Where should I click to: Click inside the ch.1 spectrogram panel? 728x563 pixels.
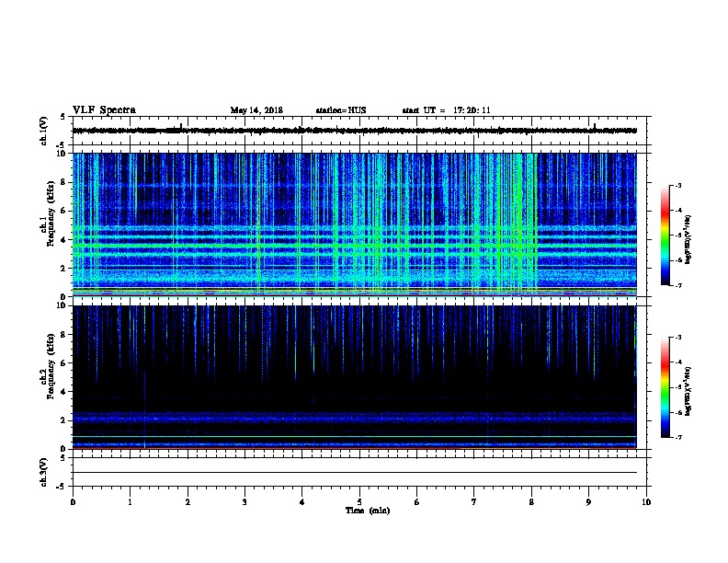click(x=355, y=224)
